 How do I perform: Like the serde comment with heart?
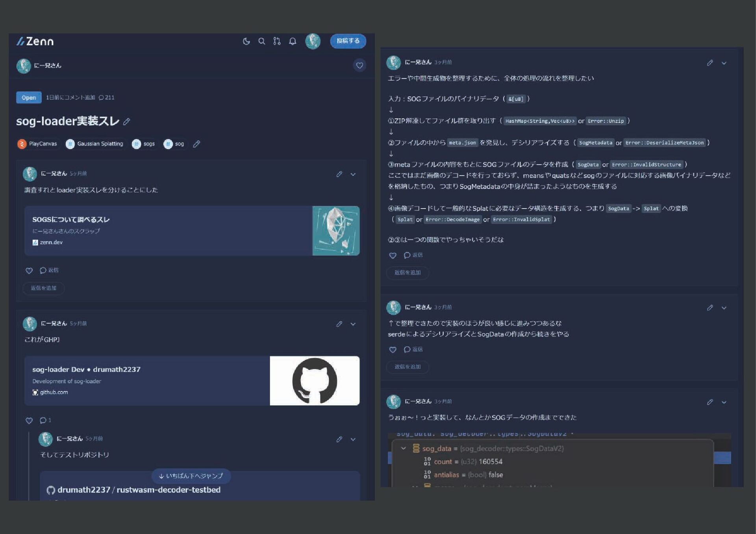(x=393, y=350)
